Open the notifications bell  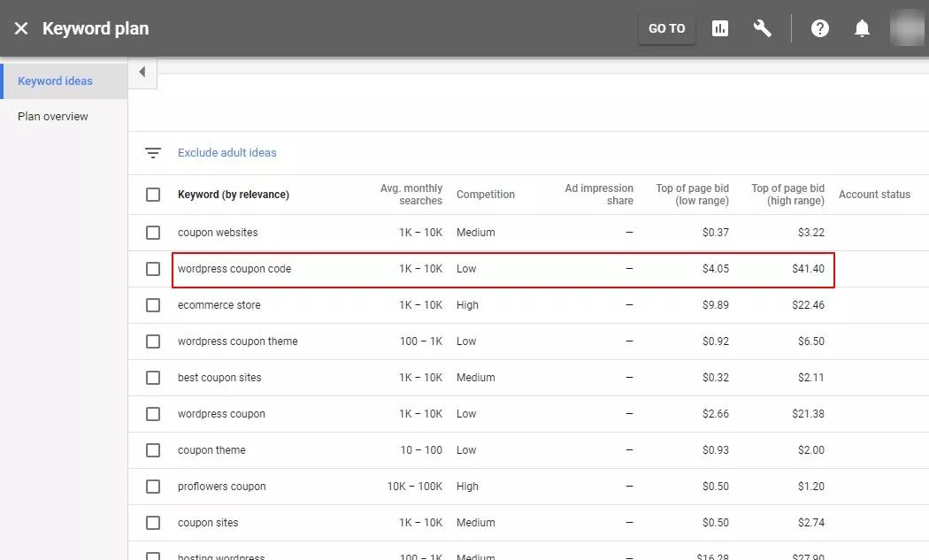(x=862, y=28)
